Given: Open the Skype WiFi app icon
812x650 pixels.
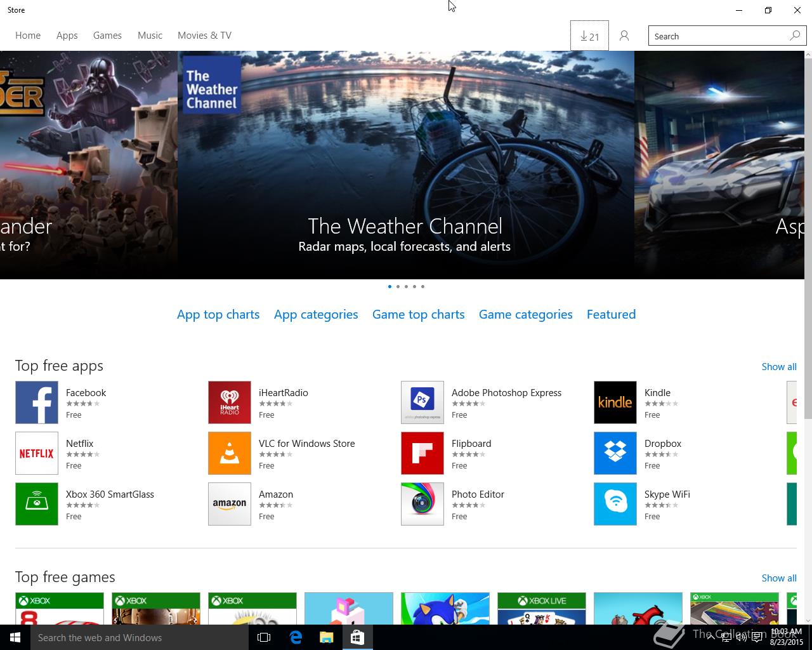Looking at the screenshot, I should coord(615,504).
